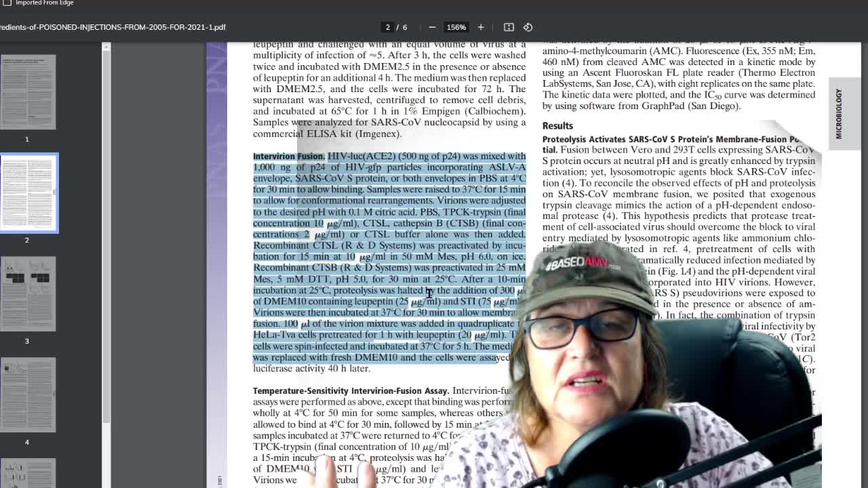Jump to the page 3 thumbnail

tap(28, 293)
